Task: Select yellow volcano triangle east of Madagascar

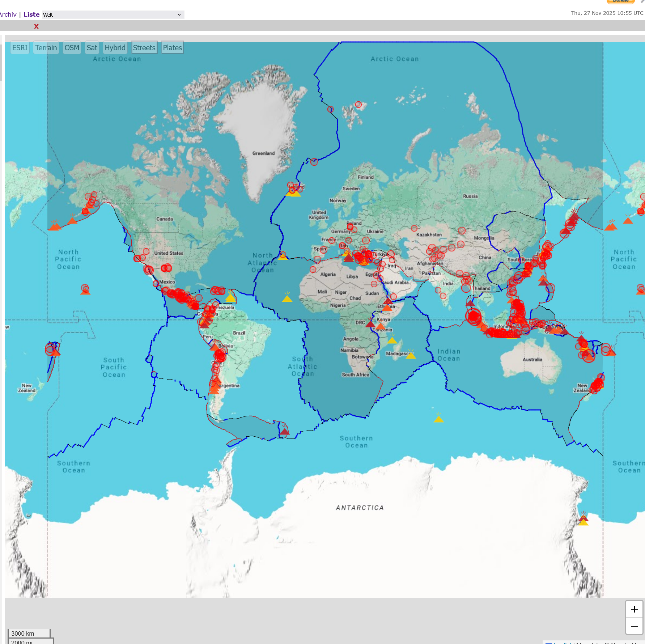Action: (x=411, y=355)
